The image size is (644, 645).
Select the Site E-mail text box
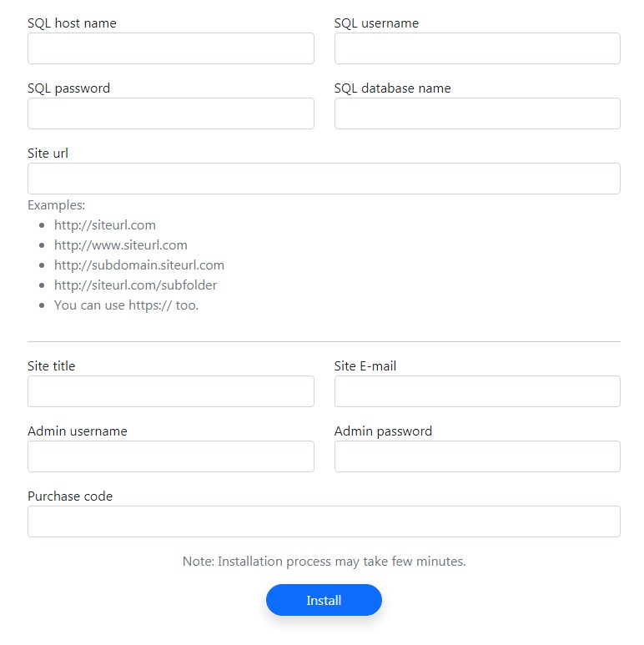(477, 391)
